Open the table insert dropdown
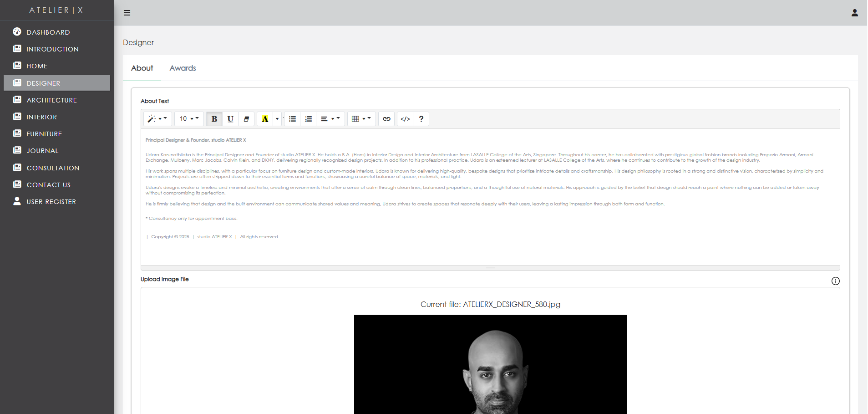Viewport: 868px width, 414px height. (x=361, y=119)
